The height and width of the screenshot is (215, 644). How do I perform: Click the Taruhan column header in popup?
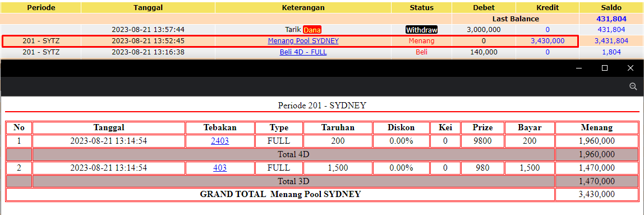pos(338,127)
